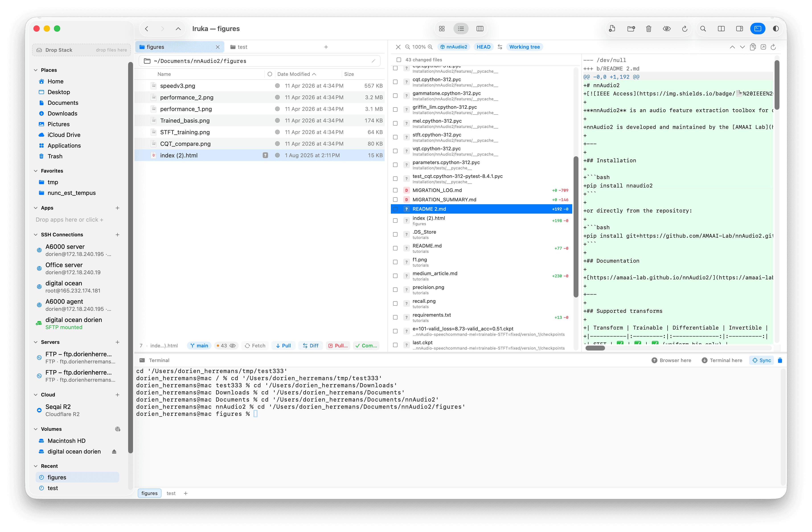Collapse the Cloud section
The image size is (812, 532).
point(36,395)
